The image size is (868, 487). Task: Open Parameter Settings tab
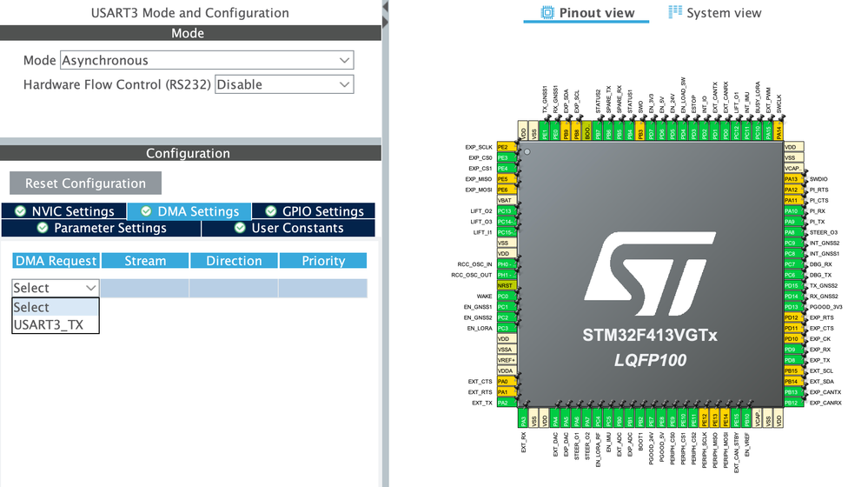tap(102, 228)
